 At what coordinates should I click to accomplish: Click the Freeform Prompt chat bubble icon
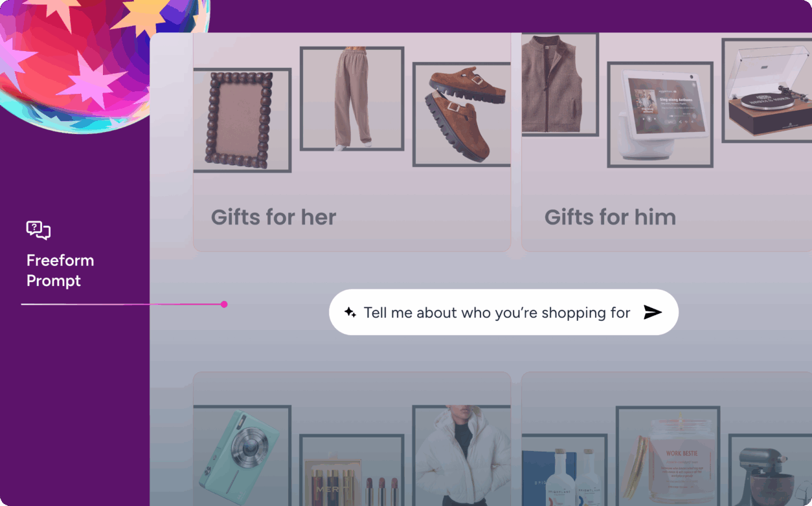38,230
